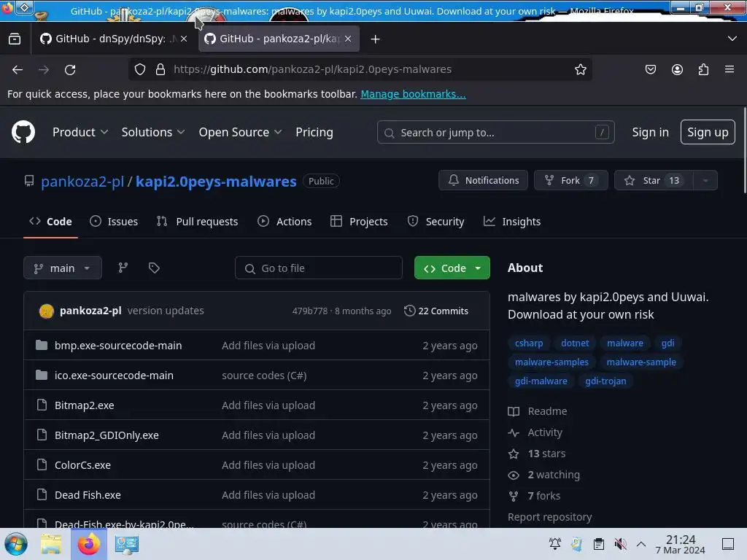Open Manage bookmarks link
The height and width of the screenshot is (560, 747).
(413, 94)
